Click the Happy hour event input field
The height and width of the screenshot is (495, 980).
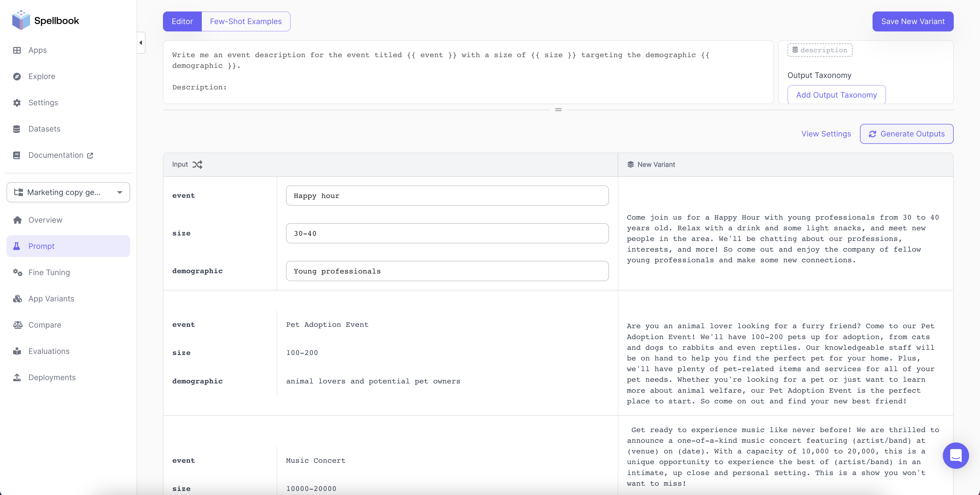coord(447,196)
